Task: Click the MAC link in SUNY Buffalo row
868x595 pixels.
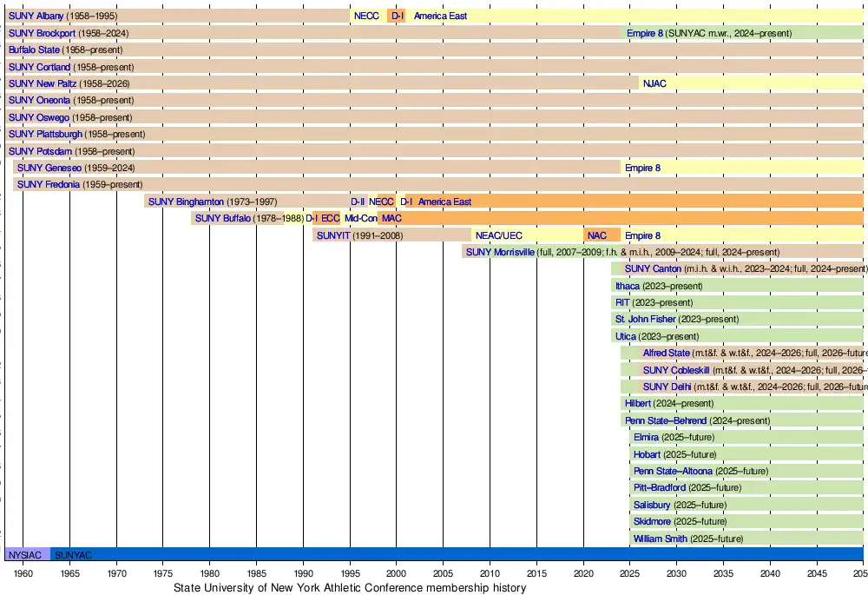Action: (391, 219)
